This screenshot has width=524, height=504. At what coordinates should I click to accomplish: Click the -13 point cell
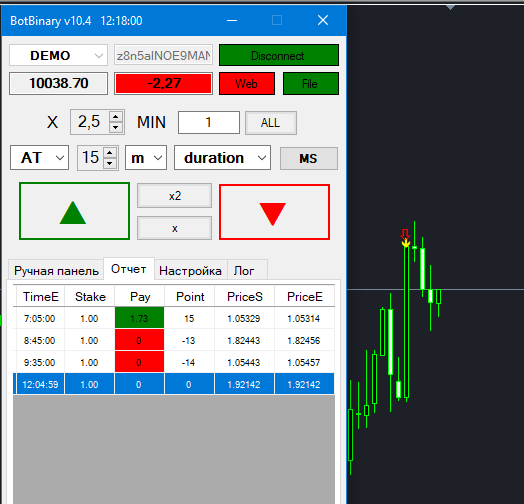pos(189,340)
